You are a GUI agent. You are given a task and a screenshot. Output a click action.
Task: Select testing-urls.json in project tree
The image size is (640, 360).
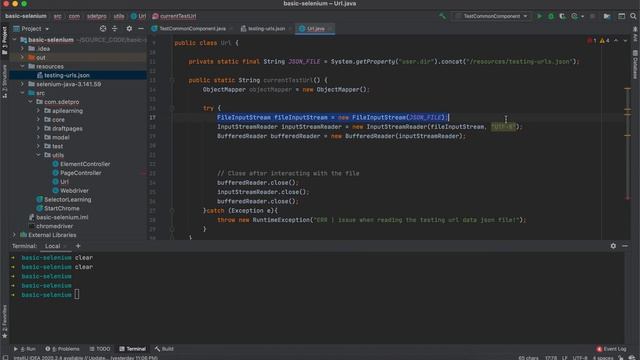coord(67,75)
